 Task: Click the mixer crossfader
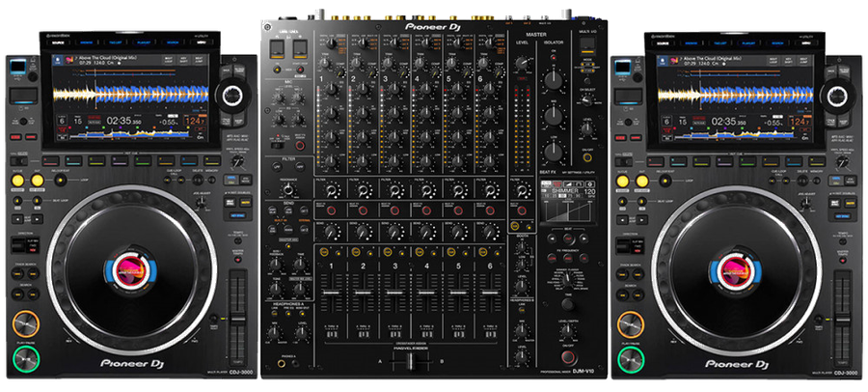411,361
